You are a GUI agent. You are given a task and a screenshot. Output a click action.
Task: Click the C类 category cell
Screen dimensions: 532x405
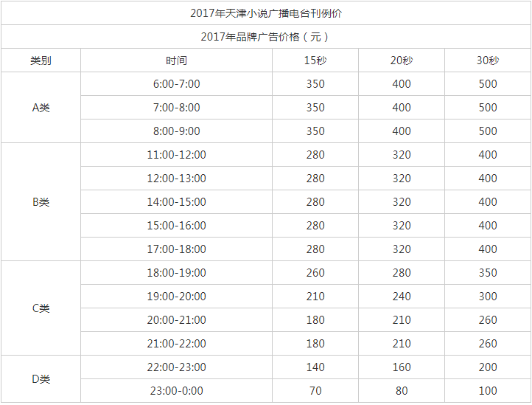click(x=41, y=308)
